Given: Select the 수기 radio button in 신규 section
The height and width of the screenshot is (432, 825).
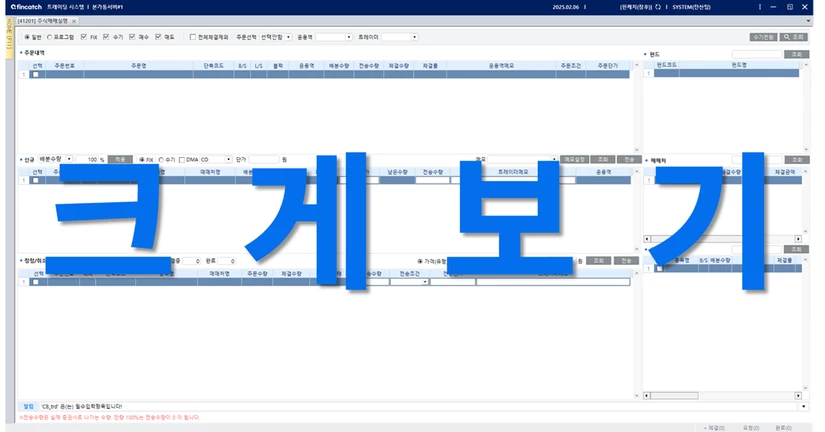Looking at the screenshot, I should coord(161,159).
